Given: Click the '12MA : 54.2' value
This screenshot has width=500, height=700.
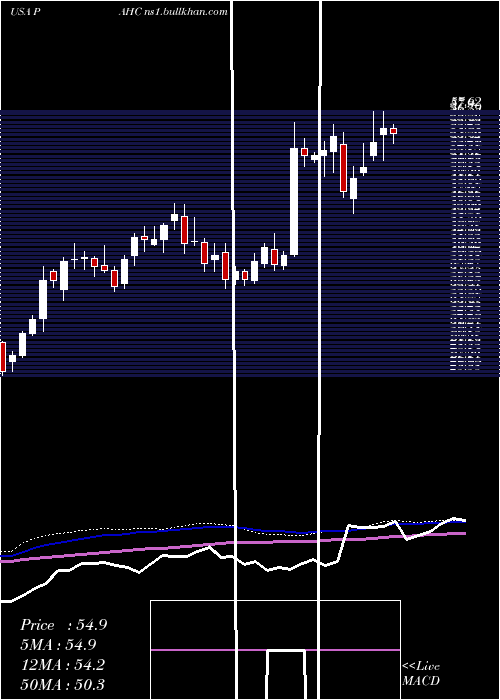Looking at the screenshot, I should pyautogui.click(x=63, y=664).
